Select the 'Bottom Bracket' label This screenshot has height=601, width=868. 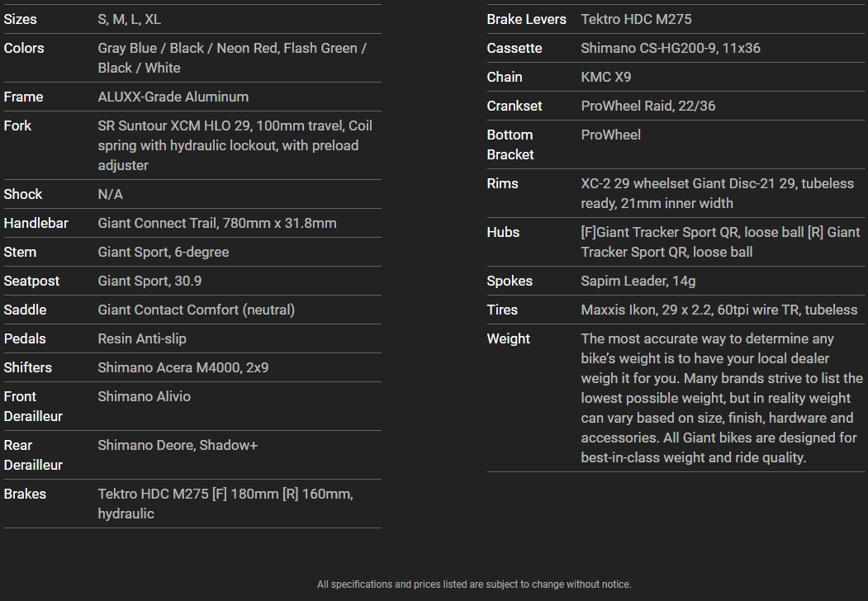(x=510, y=144)
